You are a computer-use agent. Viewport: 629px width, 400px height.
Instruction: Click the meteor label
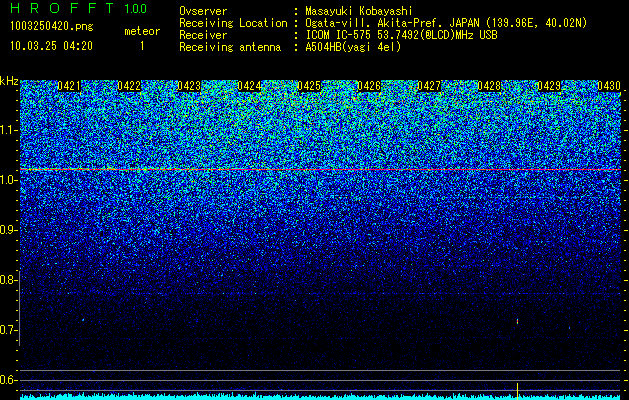click(142, 31)
